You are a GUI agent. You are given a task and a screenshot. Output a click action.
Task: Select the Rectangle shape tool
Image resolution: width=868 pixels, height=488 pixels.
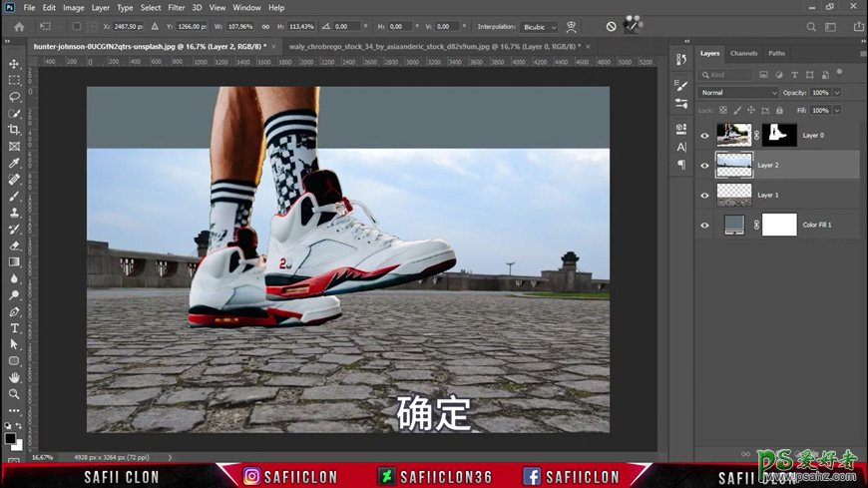point(14,361)
